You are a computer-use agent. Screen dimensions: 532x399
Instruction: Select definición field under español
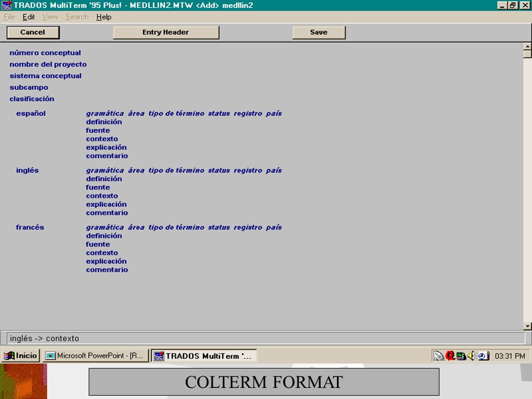coord(104,122)
